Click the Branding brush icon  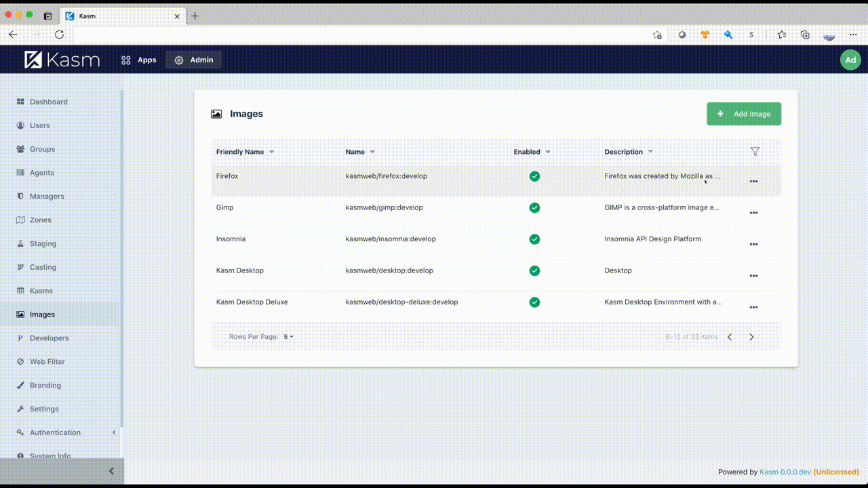pyautogui.click(x=20, y=385)
